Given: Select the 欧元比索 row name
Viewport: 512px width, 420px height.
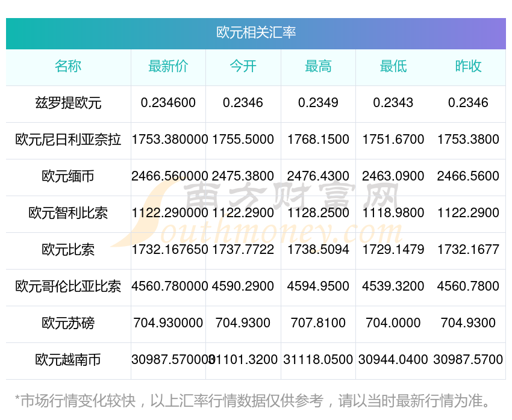Looking at the screenshot, I should (68, 250).
